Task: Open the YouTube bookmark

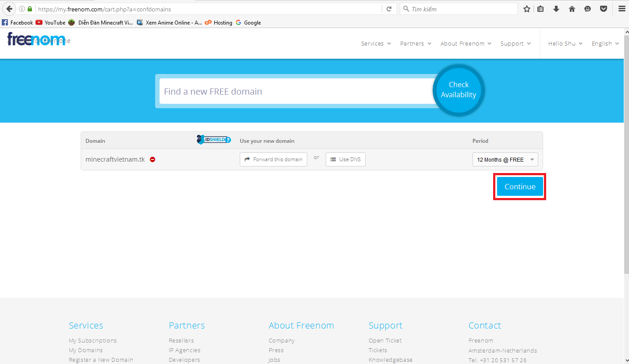Action: coord(50,22)
